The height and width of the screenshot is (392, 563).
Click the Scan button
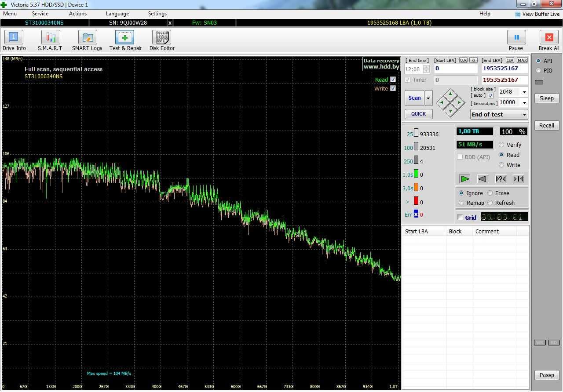click(414, 98)
